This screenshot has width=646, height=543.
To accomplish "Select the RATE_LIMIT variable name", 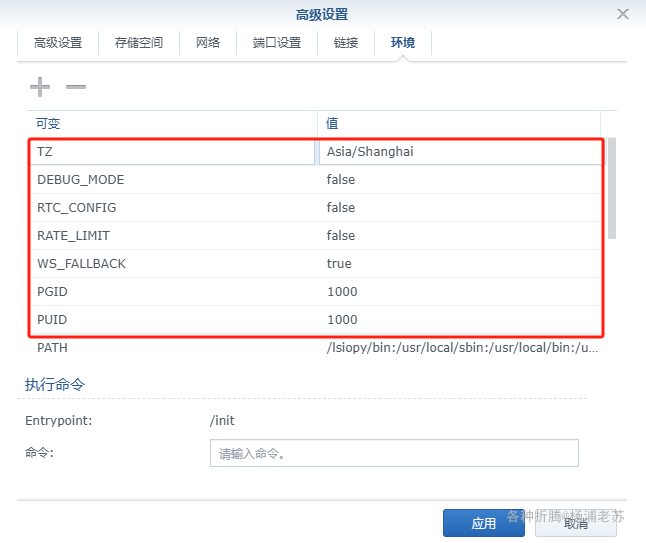I will (73, 236).
